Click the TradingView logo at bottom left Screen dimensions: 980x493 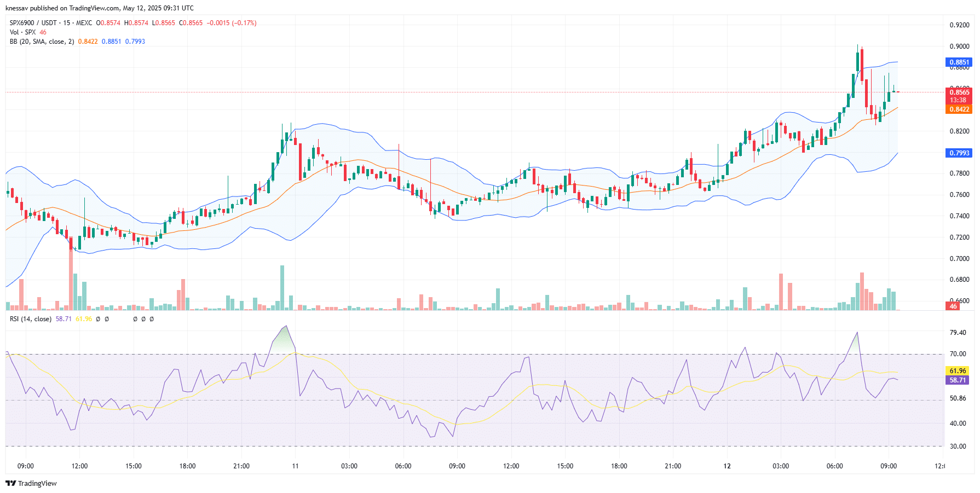click(31, 483)
